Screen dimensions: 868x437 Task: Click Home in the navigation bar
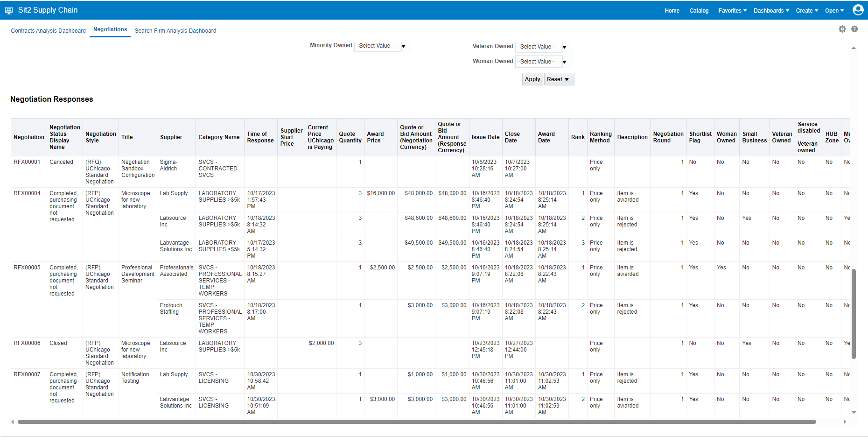pos(672,11)
